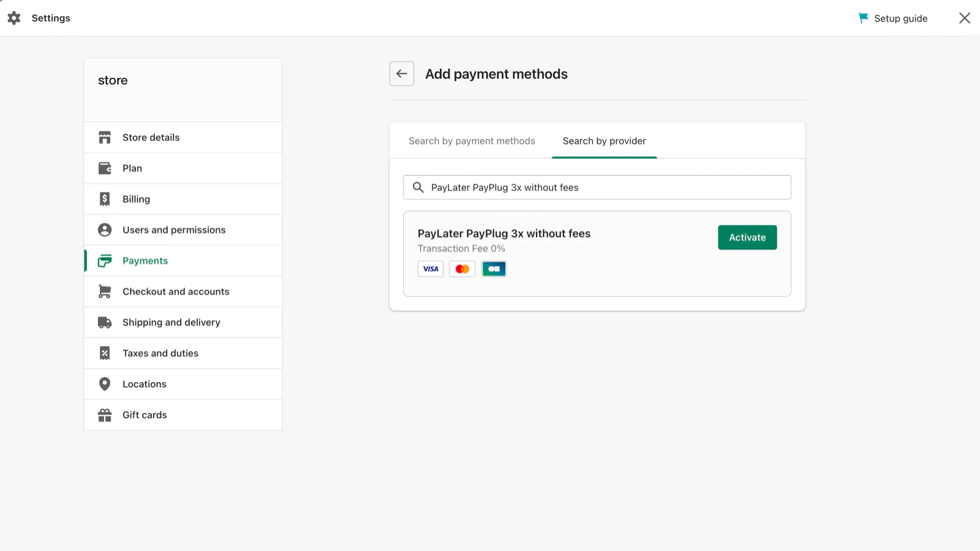Open the Plan settings section
980x551 pixels.
click(132, 168)
